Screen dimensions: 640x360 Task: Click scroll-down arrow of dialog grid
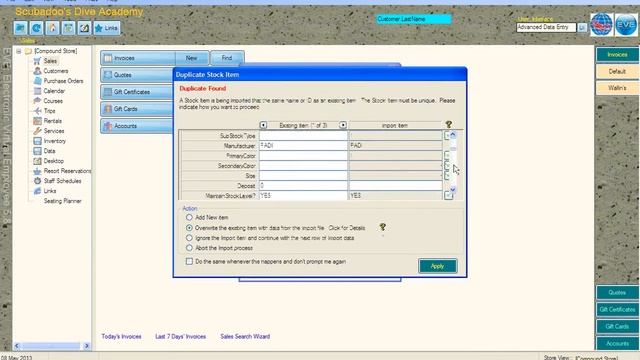pyautogui.click(x=453, y=189)
